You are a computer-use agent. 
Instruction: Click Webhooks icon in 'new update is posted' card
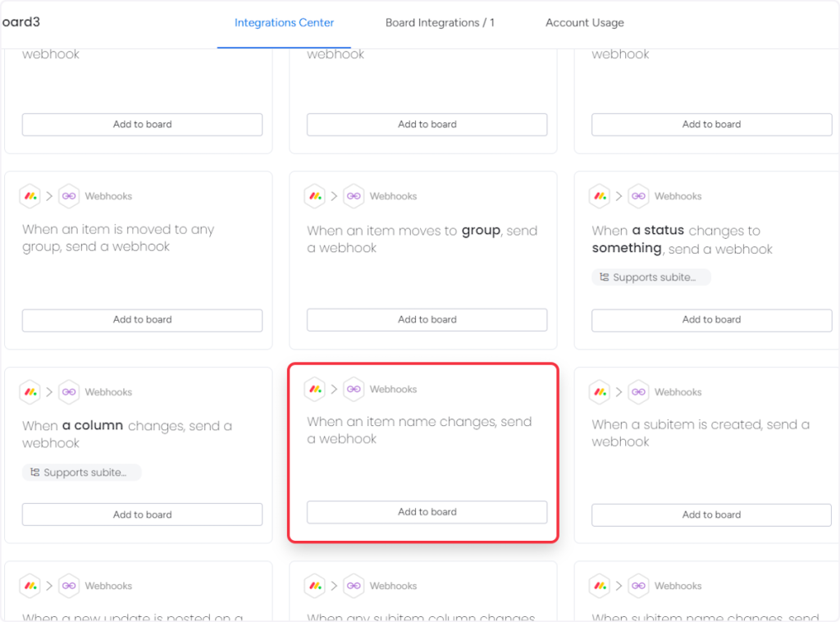coord(69,586)
